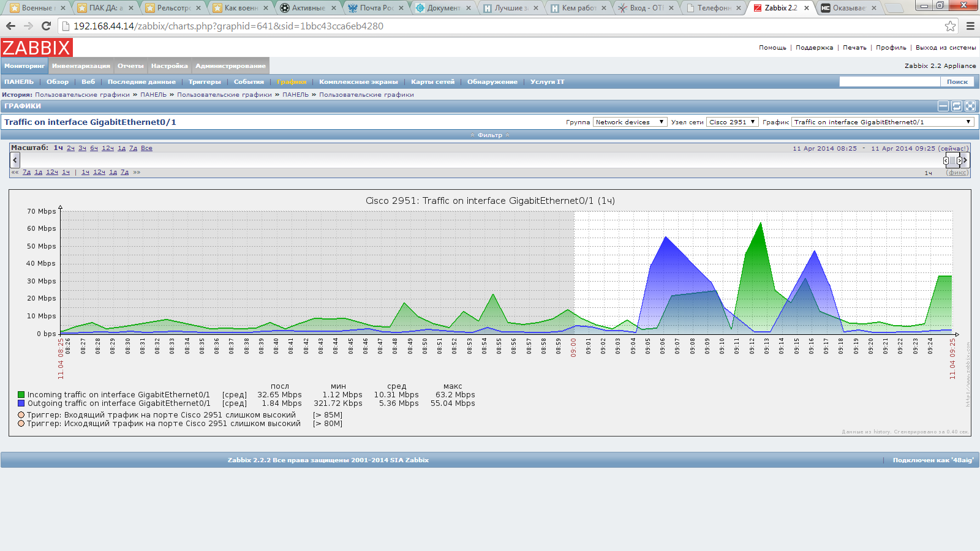Image resolution: width=980 pixels, height=551 pixels.
Task: Go to Веб submenu item
Action: click(x=88, y=81)
